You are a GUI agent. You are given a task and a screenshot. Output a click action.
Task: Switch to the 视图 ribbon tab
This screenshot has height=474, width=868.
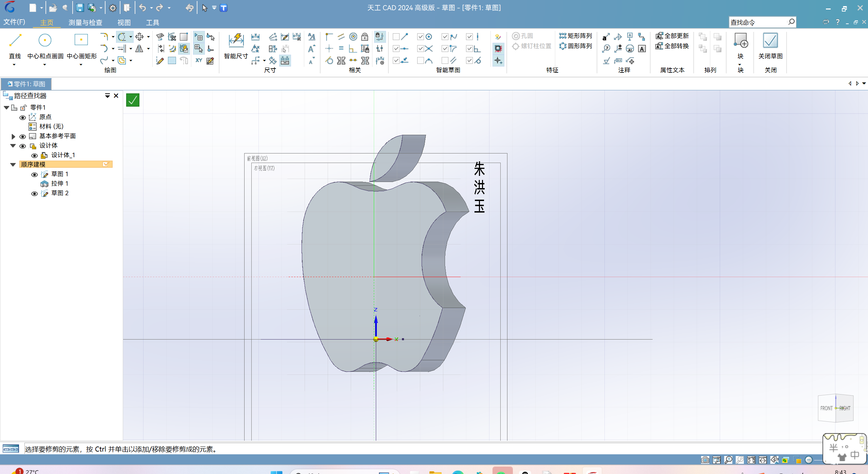124,22
